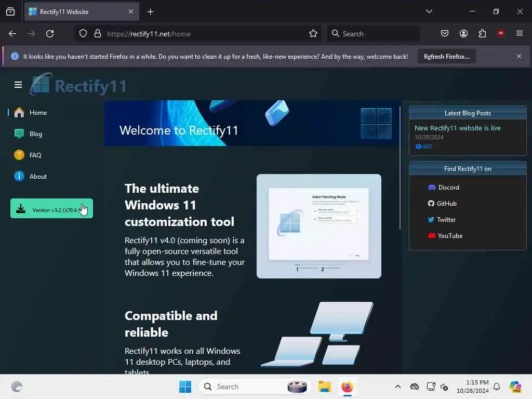
Task: Open Copilot preview taskbar icon
Action: 515,387
